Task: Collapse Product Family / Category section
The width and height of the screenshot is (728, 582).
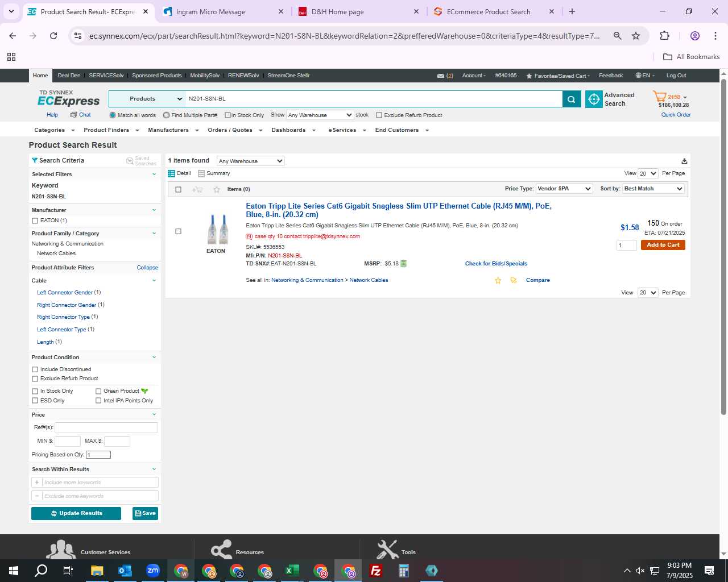Action: tap(154, 234)
